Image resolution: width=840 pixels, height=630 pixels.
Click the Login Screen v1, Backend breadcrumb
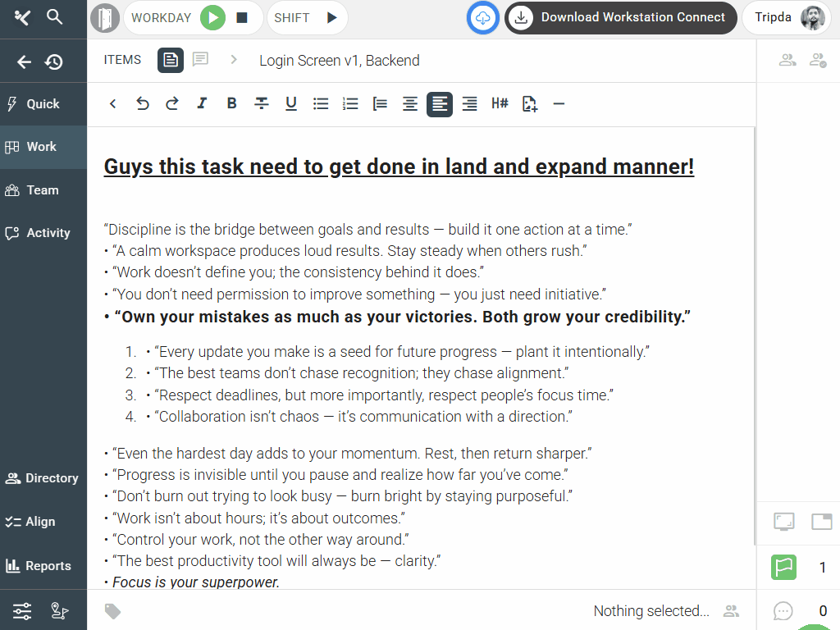click(339, 60)
